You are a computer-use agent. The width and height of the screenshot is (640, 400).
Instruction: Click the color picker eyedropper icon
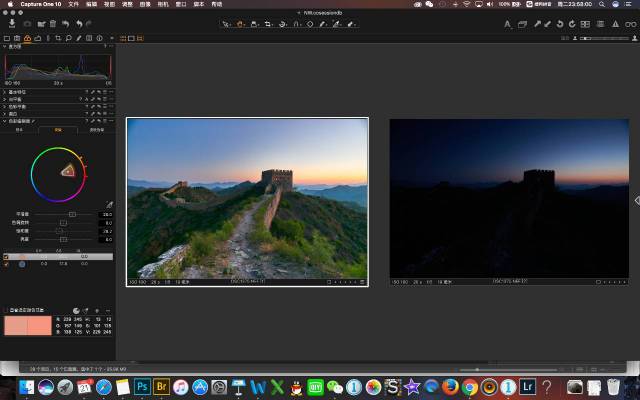click(x=109, y=203)
